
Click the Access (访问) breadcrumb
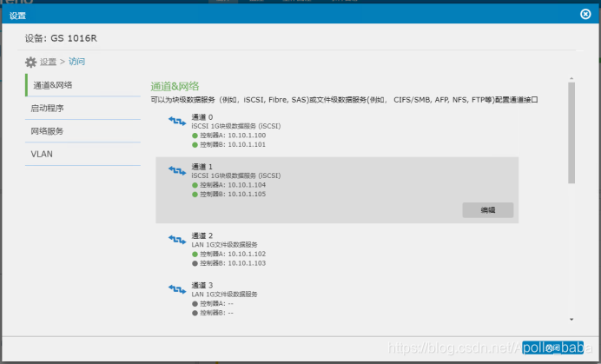(x=76, y=62)
